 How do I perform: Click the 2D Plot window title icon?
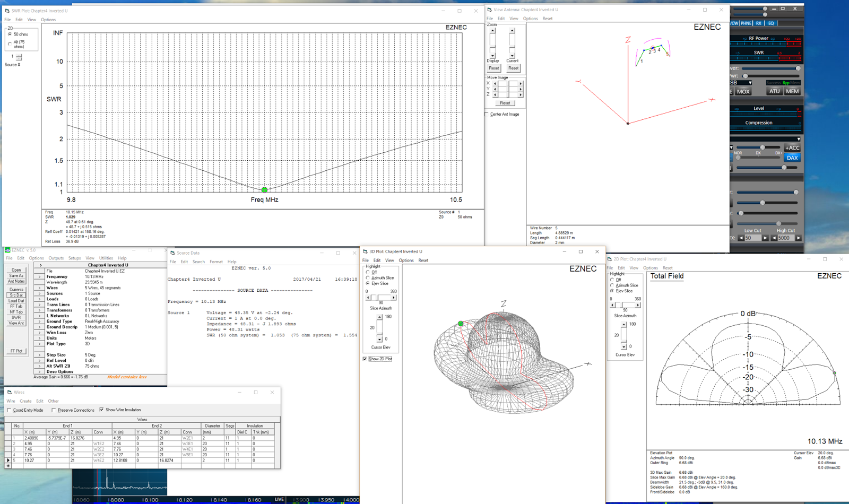[610, 259]
